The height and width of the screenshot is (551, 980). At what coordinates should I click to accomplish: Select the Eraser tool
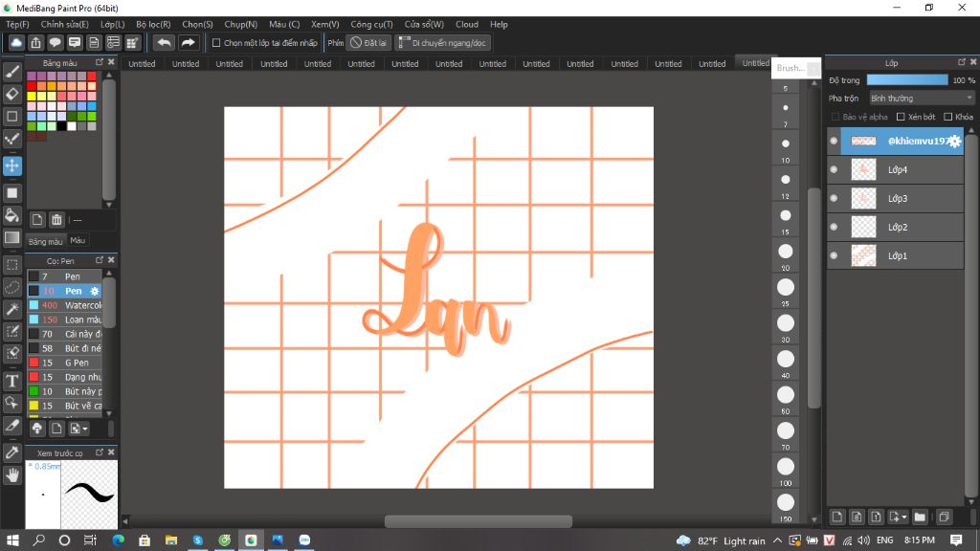[x=11, y=95]
